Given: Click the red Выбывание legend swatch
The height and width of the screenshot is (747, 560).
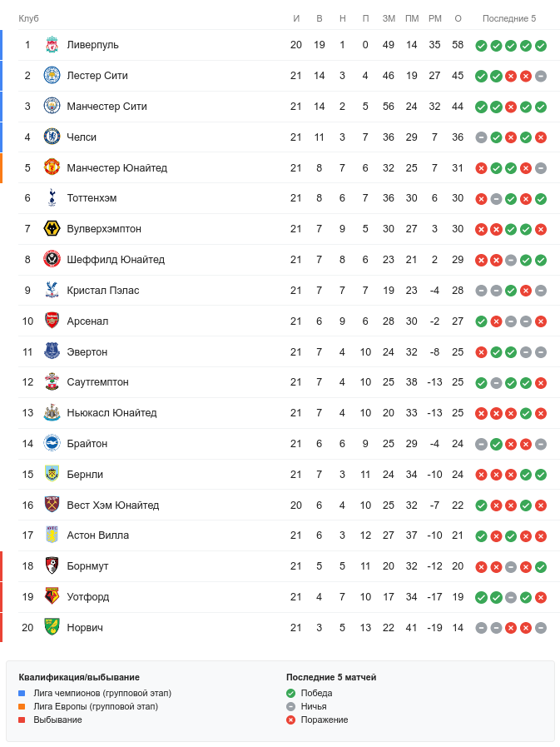Looking at the screenshot, I should pos(22,720).
